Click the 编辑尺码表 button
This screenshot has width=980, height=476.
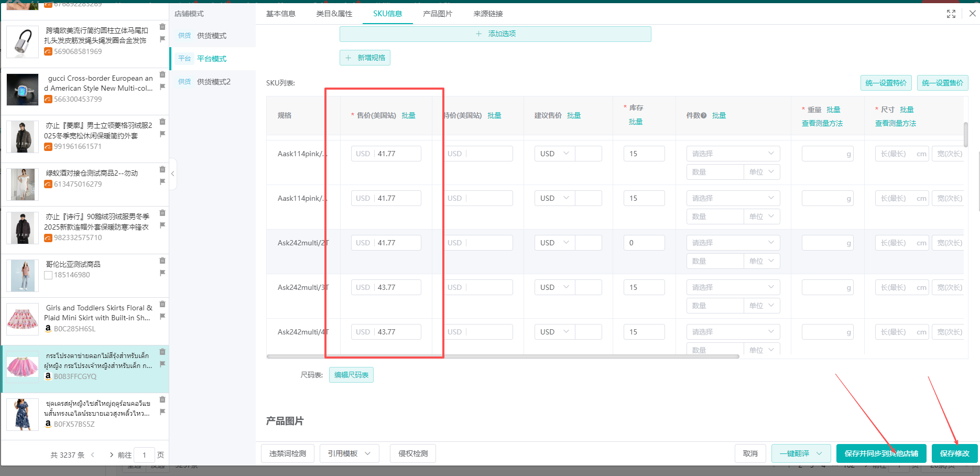[351, 375]
